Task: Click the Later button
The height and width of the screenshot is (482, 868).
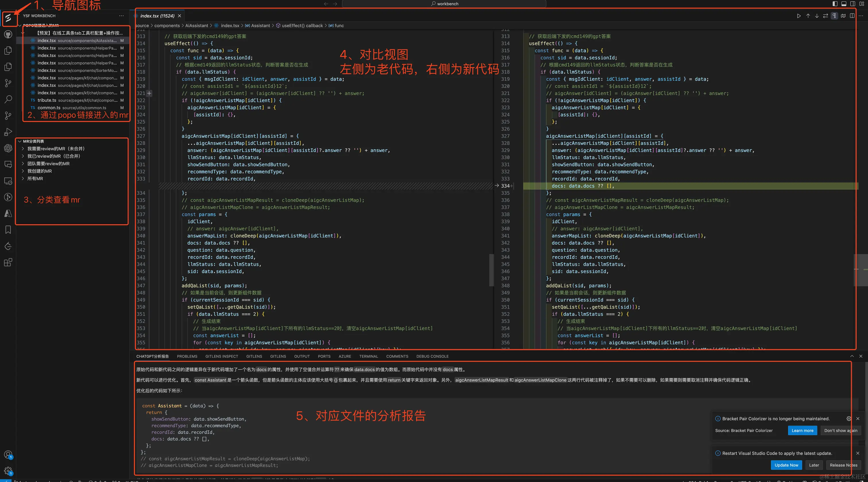Action: point(814,465)
